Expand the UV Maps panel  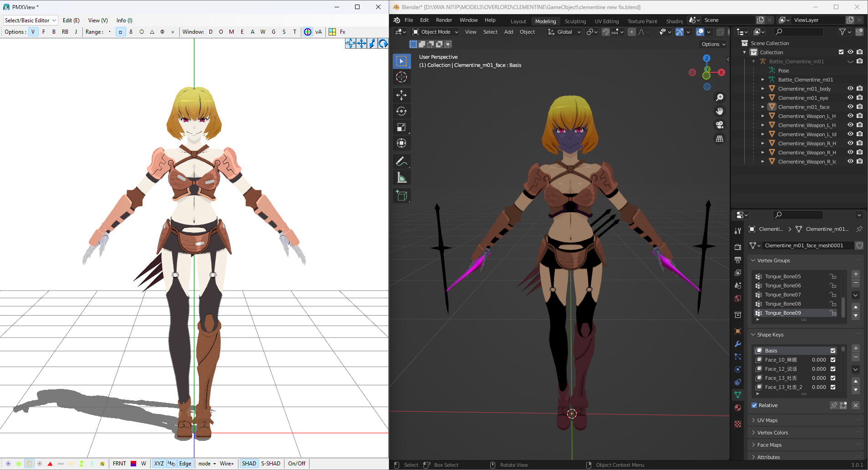(x=767, y=420)
